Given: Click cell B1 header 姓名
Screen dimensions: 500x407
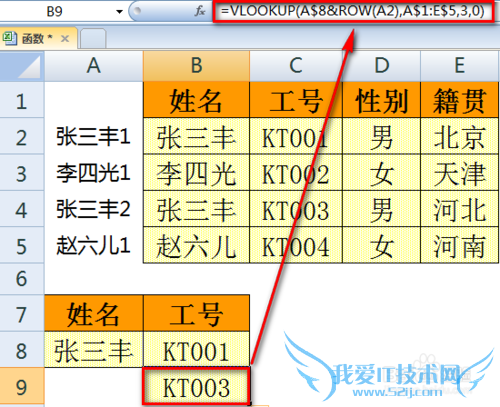Looking at the screenshot, I should [x=196, y=100].
